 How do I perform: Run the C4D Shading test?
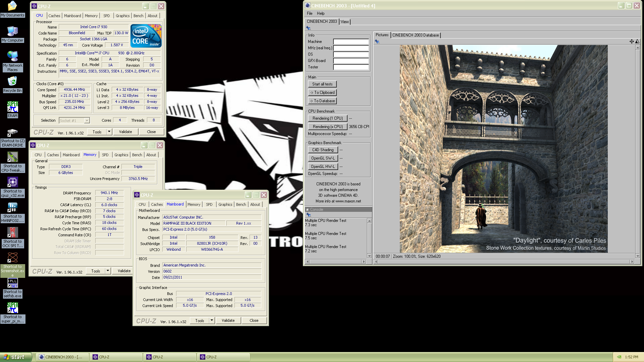(x=323, y=150)
